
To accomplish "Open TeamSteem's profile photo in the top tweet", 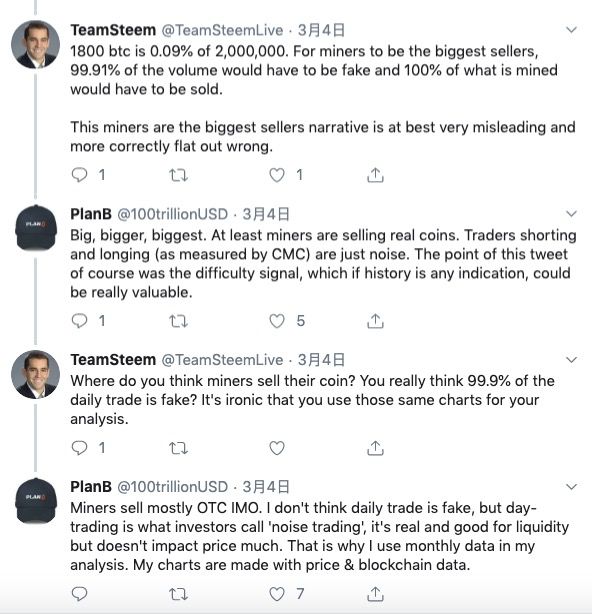I will click(x=36, y=45).
